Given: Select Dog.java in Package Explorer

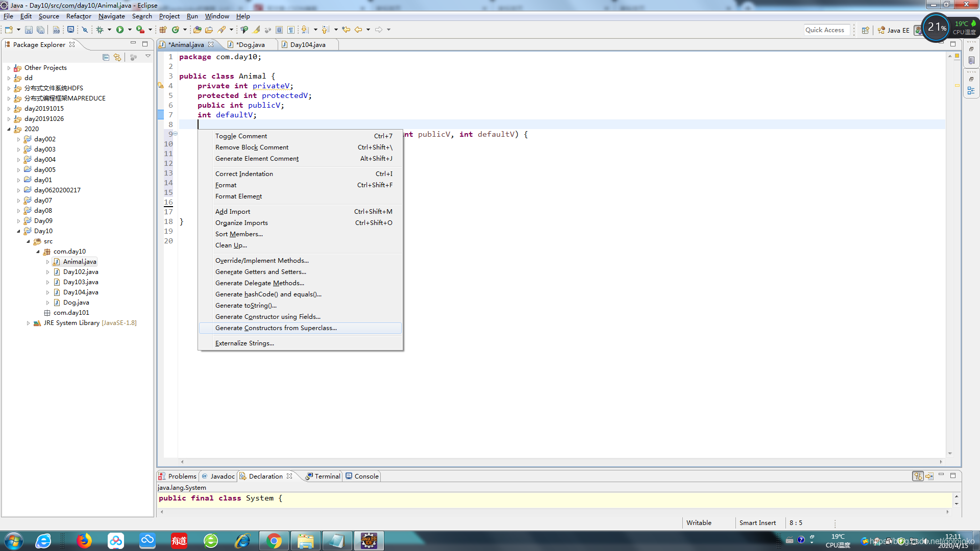Looking at the screenshot, I should coord(76,303).
